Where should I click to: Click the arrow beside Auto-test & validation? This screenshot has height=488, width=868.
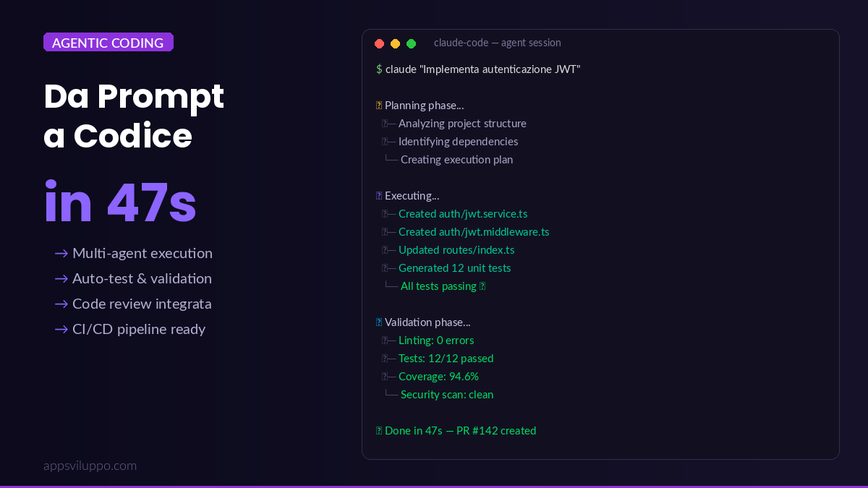pos(61,278)
